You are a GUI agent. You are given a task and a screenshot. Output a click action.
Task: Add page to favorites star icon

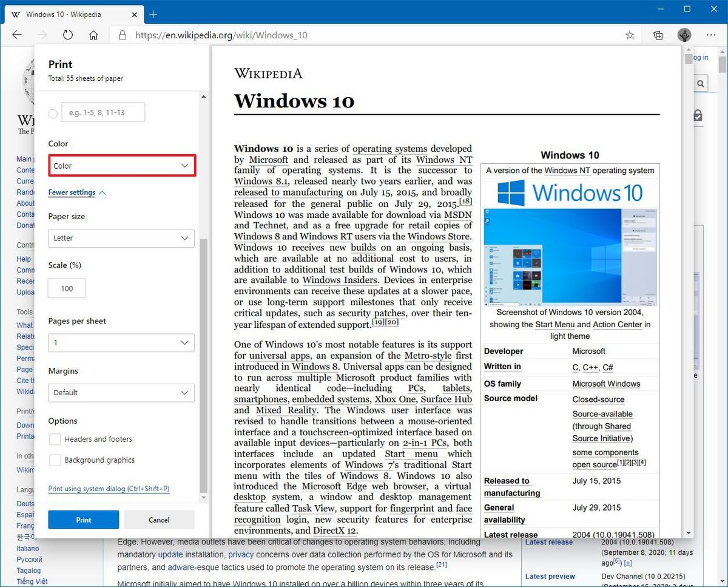point(630,35)
